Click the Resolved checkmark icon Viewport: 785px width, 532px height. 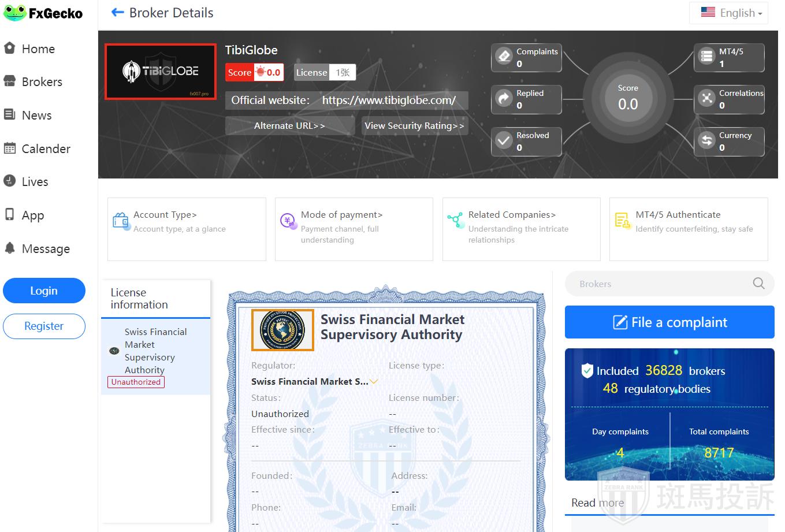click(x=504, y=141)
